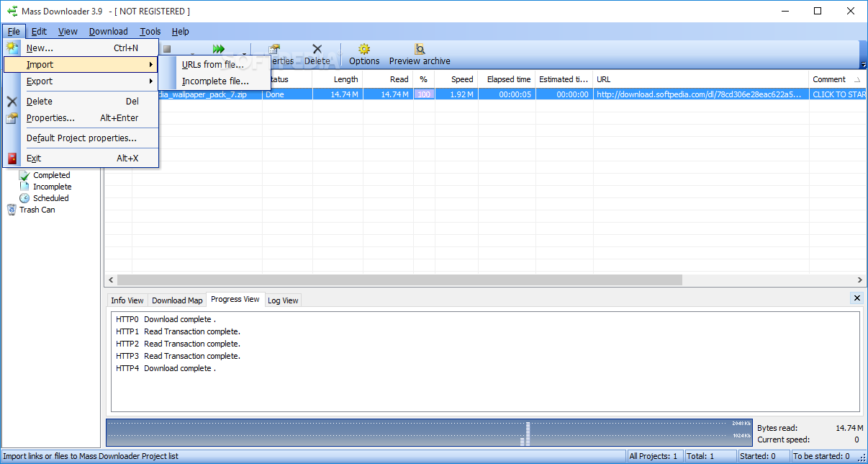Select the HTTP1 Read Transaction complete line

(x=178, y=331)
